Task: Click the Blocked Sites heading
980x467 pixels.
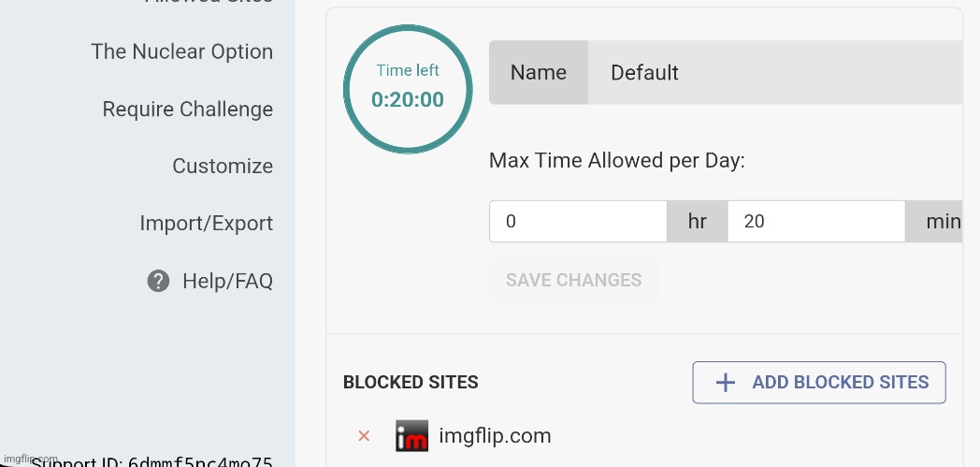Action: tap(411, 383)
